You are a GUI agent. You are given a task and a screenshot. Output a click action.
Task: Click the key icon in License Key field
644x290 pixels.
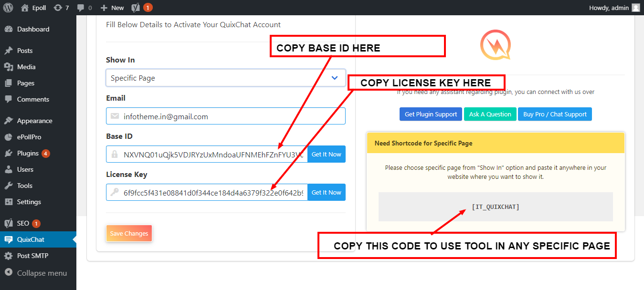[x=115, y=192]
